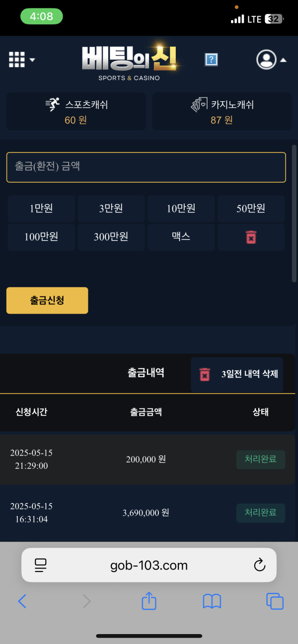Expand dropdown arrow beside grid menu
The height and width of the screenshot is (644, 298).
[x=32, y=60]
